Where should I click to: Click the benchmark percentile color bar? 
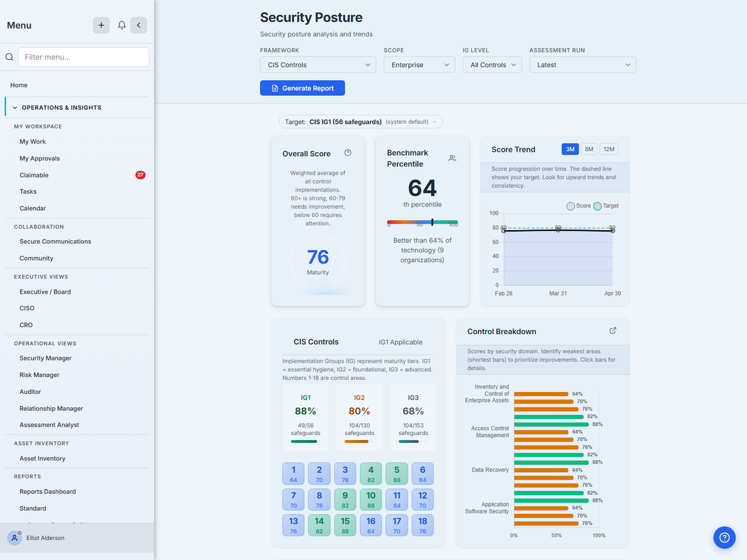coord(423,222)
